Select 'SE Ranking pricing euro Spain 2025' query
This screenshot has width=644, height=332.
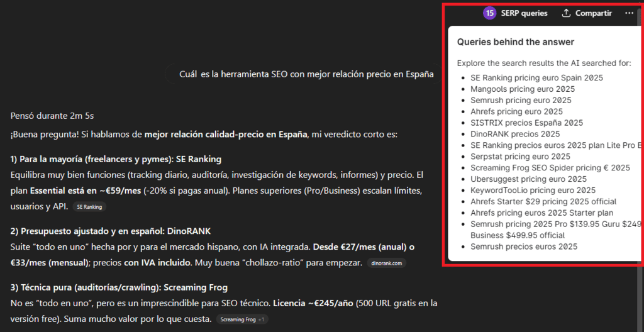click(536, 78)
